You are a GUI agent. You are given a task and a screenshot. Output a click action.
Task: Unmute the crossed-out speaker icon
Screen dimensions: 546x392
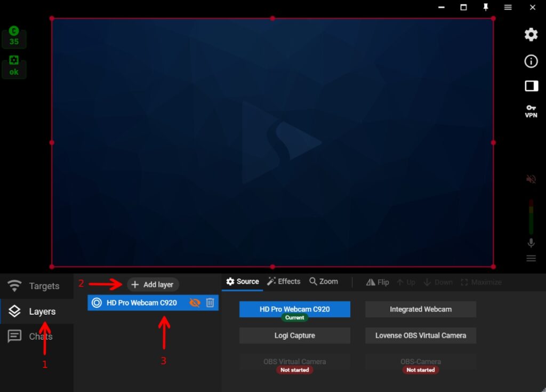click(531, 179)
